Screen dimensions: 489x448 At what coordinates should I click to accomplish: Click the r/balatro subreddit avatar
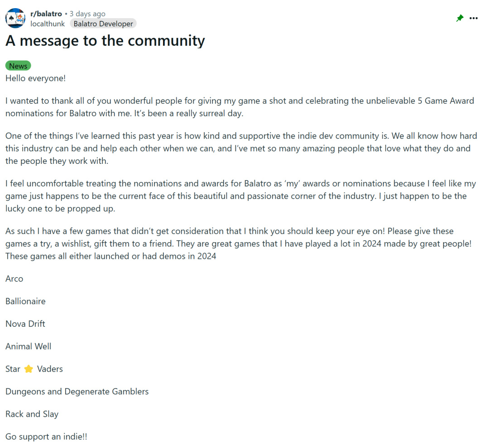pos(15,18)
